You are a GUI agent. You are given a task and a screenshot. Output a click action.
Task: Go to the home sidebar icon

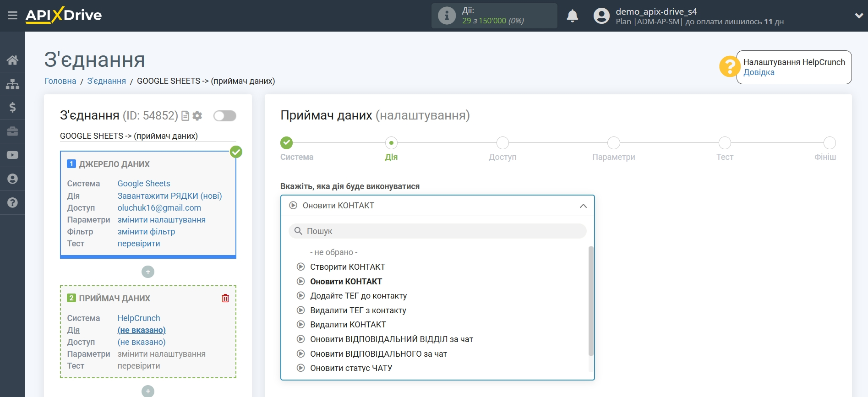[x=12, y=60]
